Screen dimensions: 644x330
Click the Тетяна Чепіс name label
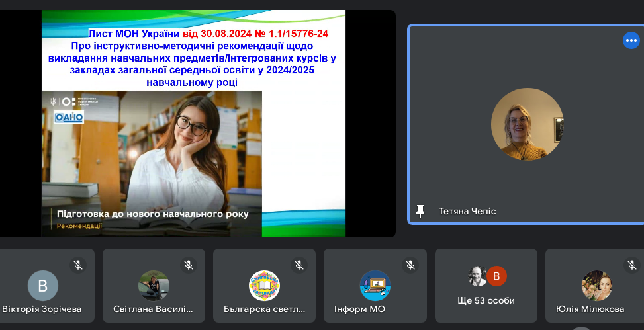pos(467,211)
